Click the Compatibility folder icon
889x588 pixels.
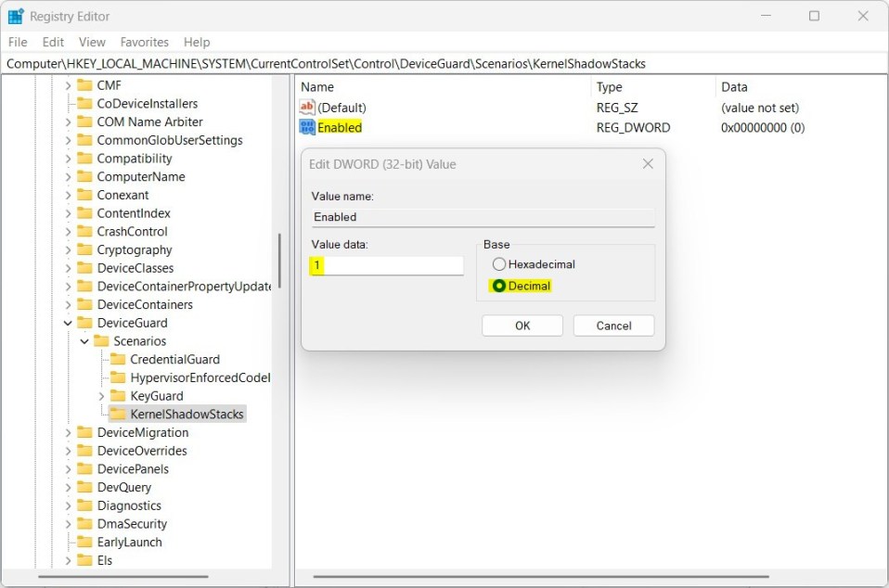tap(84, 158)
